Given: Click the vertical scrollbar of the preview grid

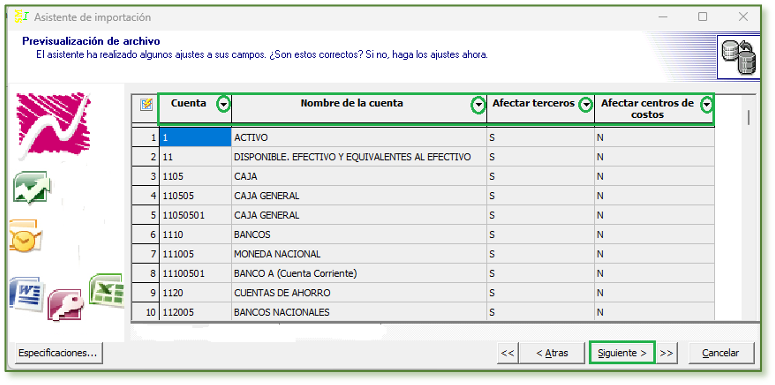Looking at the screenshot, I should (x=749, y=208).
